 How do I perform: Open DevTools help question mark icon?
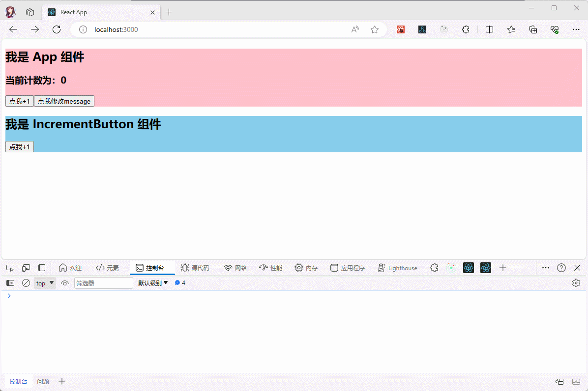click(561, 268)
